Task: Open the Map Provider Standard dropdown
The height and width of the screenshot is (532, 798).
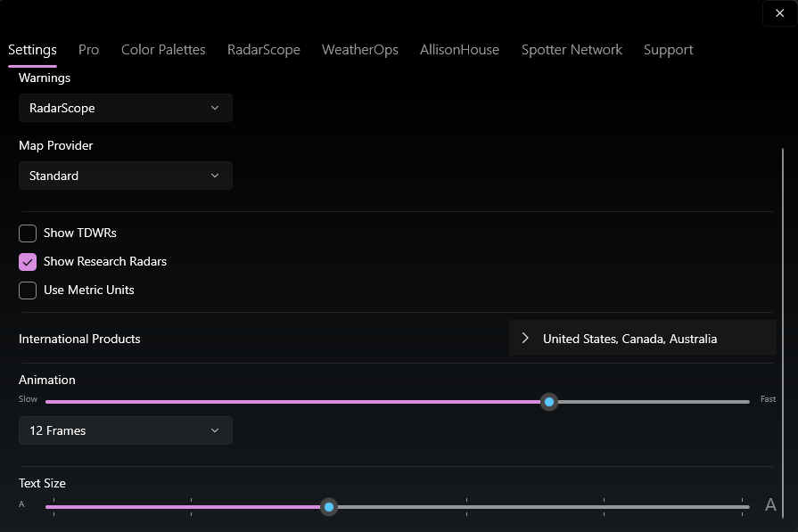Action: tap(125, 176)
